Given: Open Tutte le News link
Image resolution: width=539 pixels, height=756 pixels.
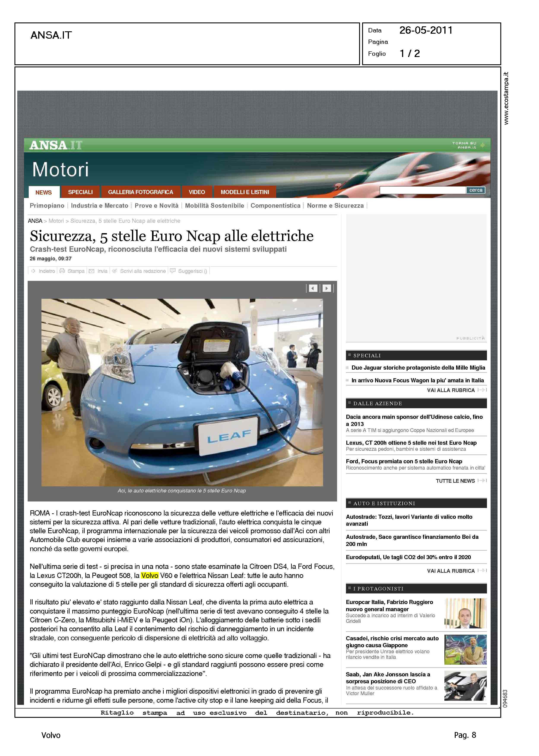Looking at the screenshot, I should pyautogui.click(x=455, y=481).
